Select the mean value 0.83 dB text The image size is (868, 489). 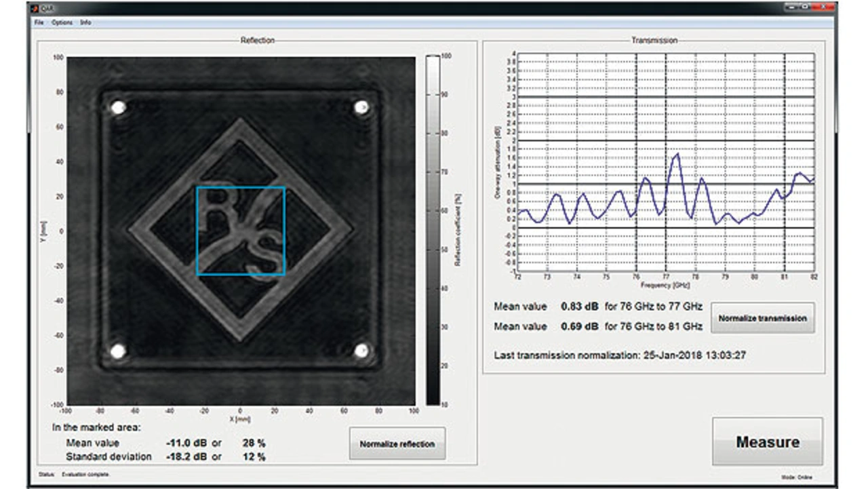pos(580,307)
